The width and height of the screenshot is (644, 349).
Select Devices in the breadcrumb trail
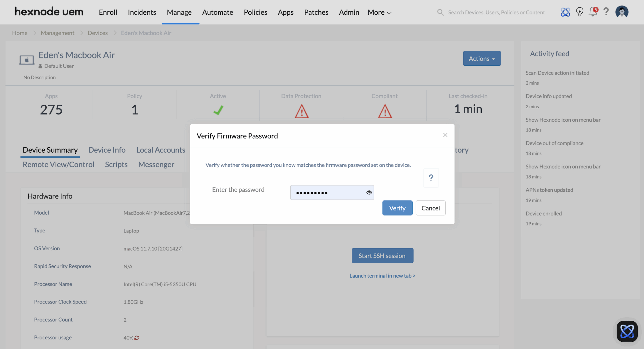point(98,33)
